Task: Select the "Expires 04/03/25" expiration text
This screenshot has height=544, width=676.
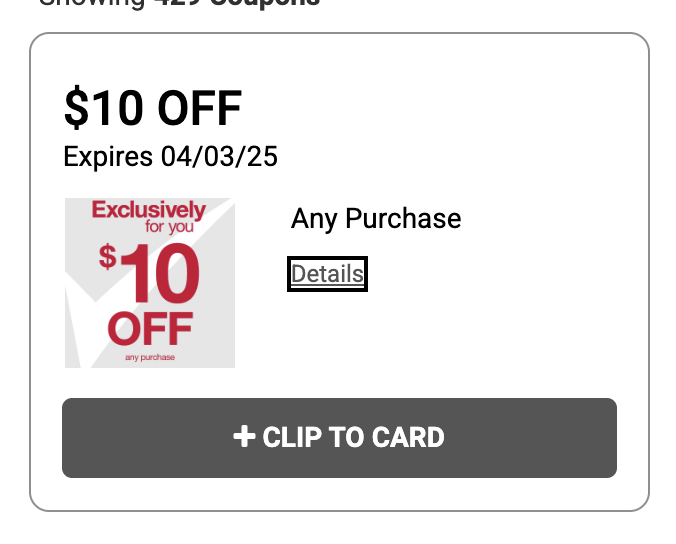Action: (170, 157)
